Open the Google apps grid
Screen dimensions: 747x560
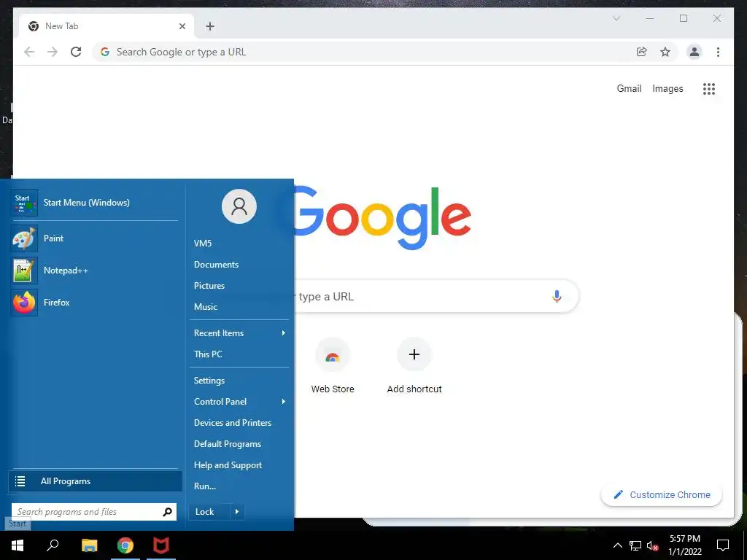click(709, 88)
